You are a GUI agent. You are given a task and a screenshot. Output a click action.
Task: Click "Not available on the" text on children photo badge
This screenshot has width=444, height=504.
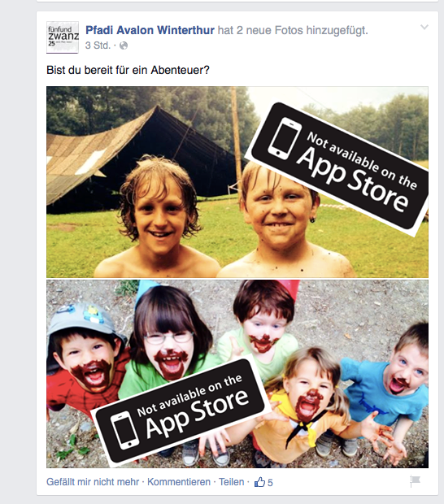click(x=189, y=395)
